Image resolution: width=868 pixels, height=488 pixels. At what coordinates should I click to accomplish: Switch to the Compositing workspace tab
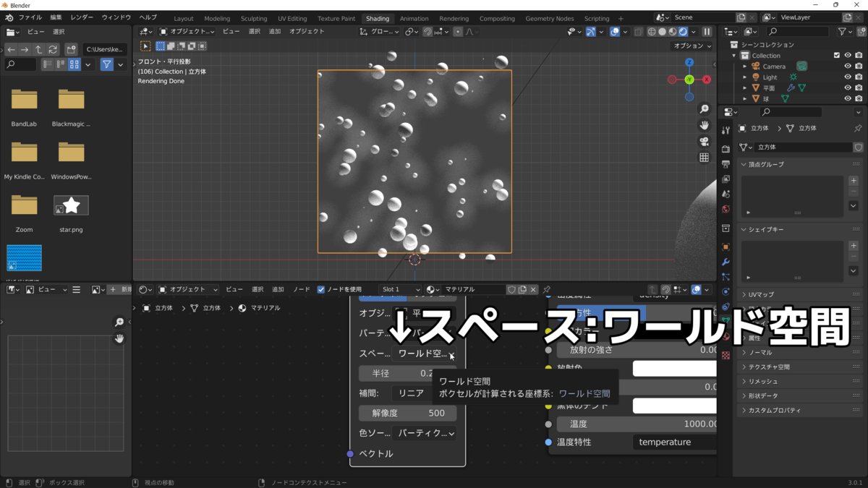[x=497, y=18]
